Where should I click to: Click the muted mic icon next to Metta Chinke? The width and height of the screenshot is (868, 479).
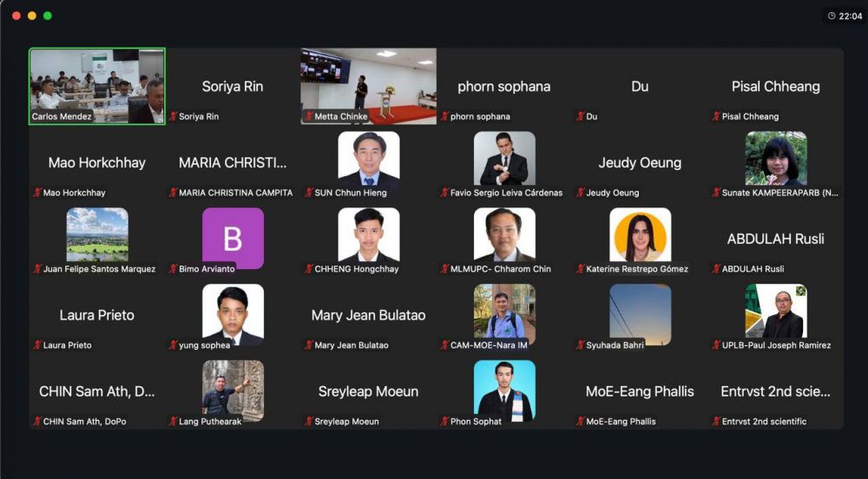[309, 116]
